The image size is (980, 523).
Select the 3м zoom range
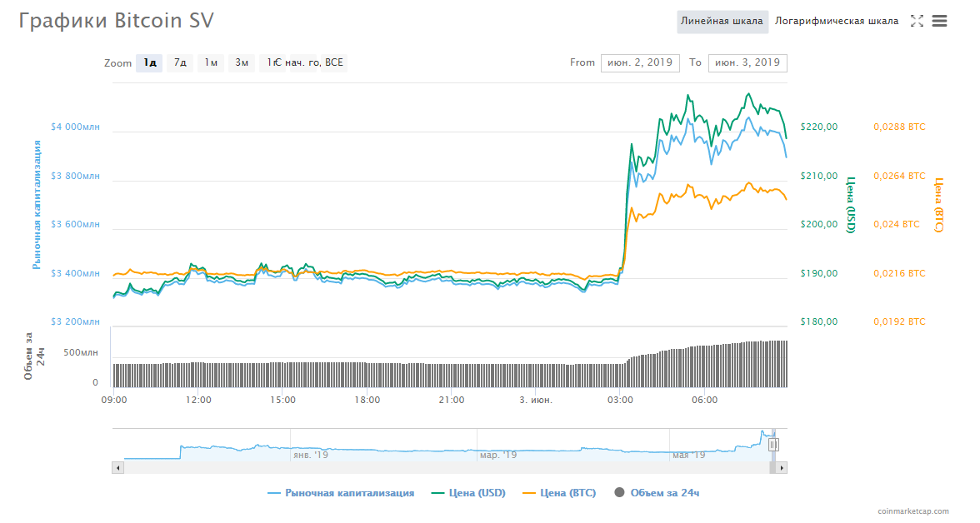pyautogui.click(x=242, y=62)
